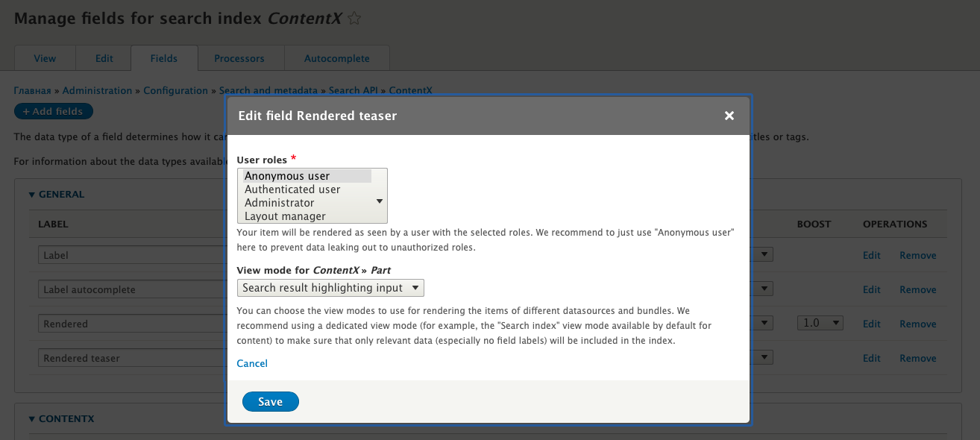980x440 pixels.
Task: Open the boost 1.0 dropdown
Action: 820,324
